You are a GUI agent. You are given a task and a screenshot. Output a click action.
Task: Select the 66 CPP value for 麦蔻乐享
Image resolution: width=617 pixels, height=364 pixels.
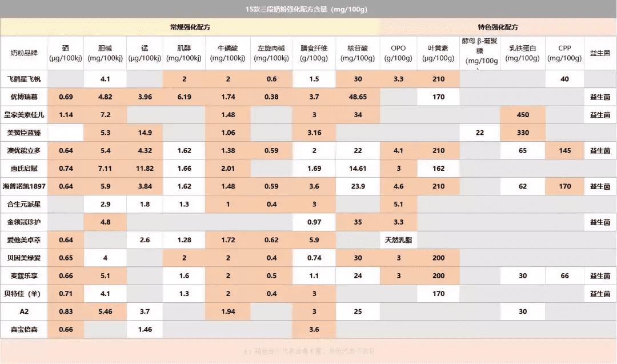(x=564, y=276)
